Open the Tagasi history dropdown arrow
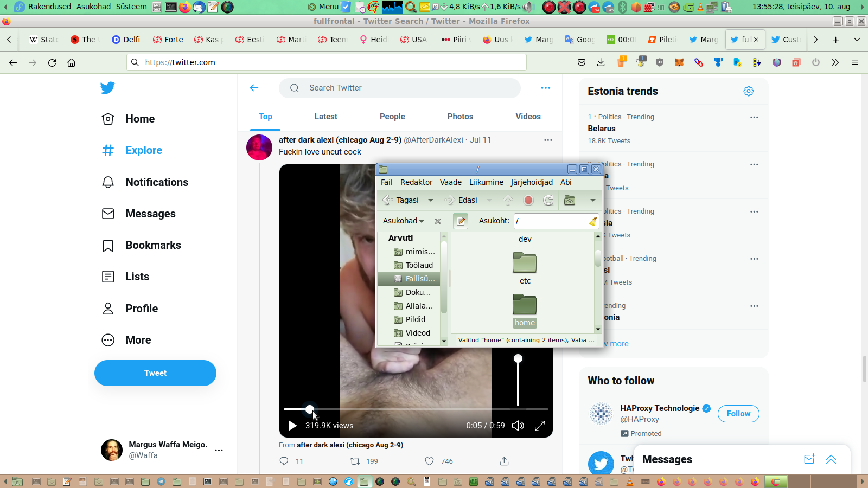This screenshot has height=488, width=868. pyautogui.click(x=431, y=200)
